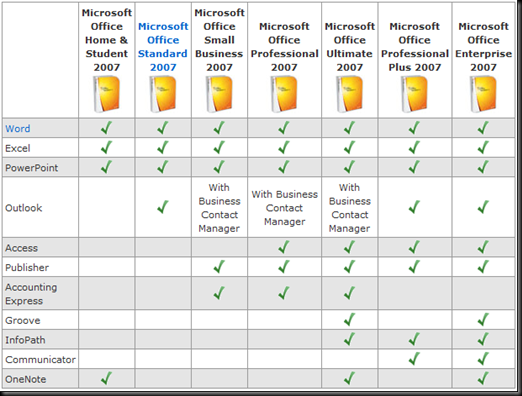
Task: Select the Microsoft Office Ultimate 2007 heading
Action: 349,47
